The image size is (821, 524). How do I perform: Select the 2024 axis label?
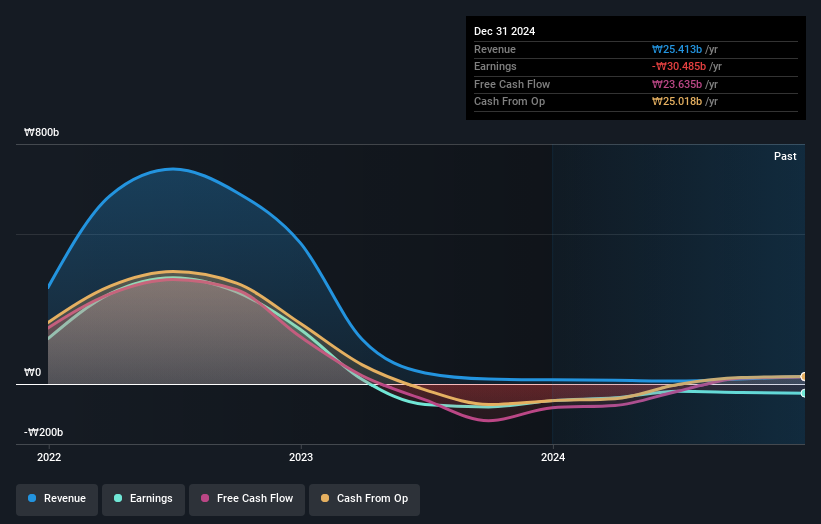pos(553,458)
